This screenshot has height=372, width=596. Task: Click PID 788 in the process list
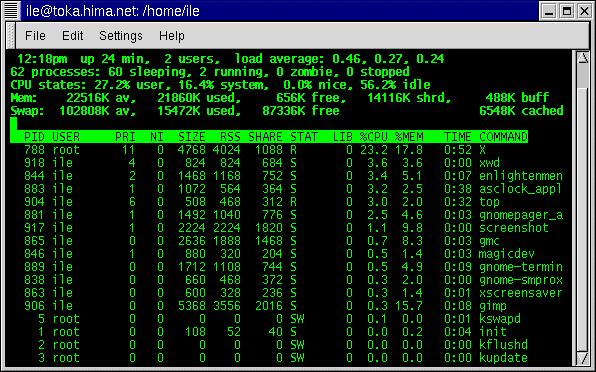34,150
